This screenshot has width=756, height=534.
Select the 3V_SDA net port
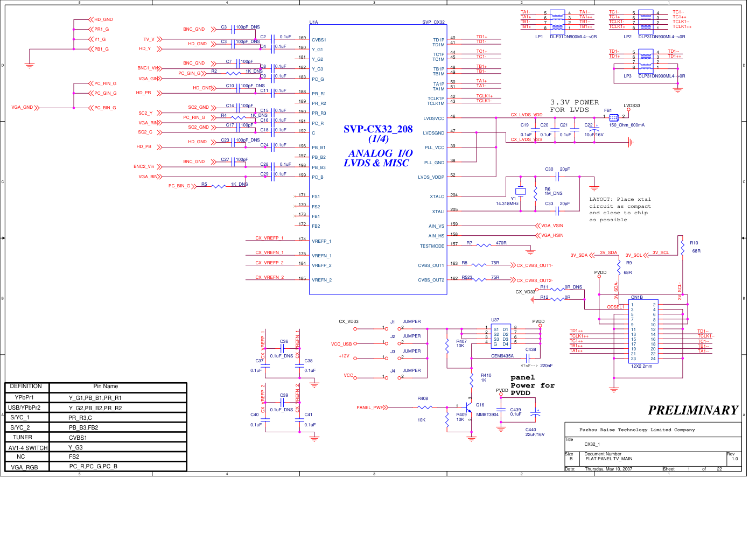point(582,255)
